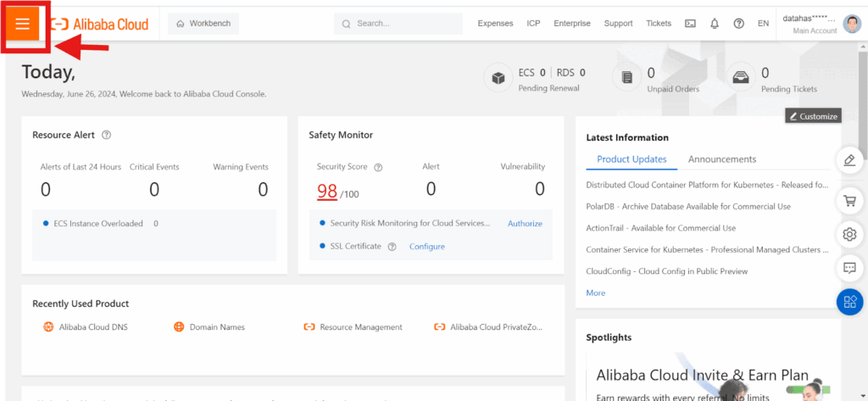The width and height of the screenshot is (868, 401).
Task: Open the EN language selector
Action: coord(764,24)
